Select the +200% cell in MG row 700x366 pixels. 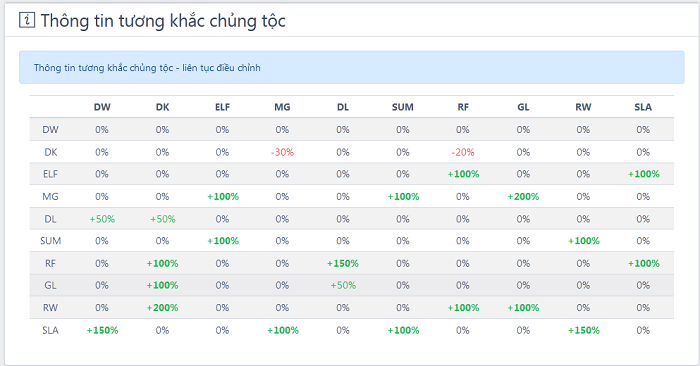click(523, 196)
